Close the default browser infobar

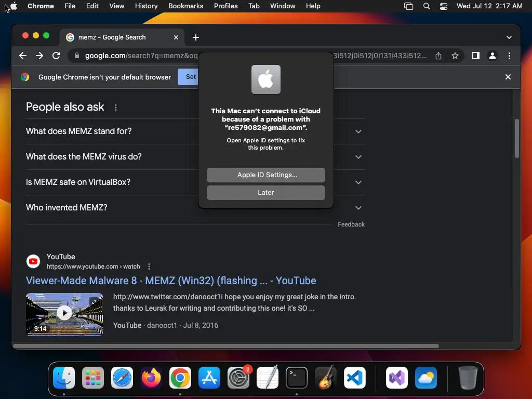tap(508, 77)
